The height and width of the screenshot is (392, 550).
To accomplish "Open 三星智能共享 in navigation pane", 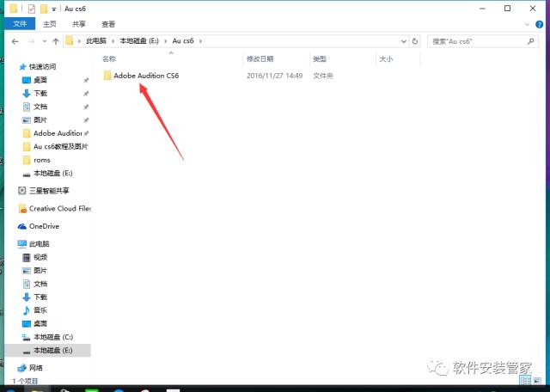I will click(x=49, y=190).
